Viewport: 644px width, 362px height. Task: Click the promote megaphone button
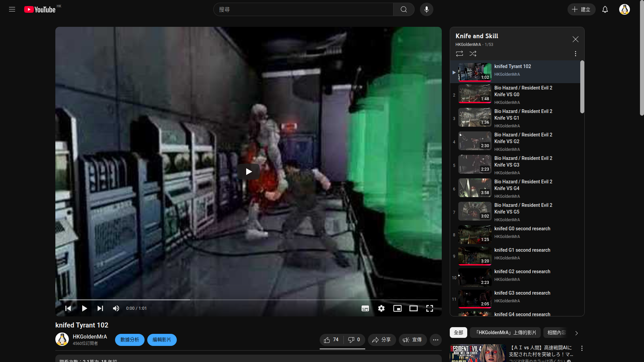pos(413,340)
